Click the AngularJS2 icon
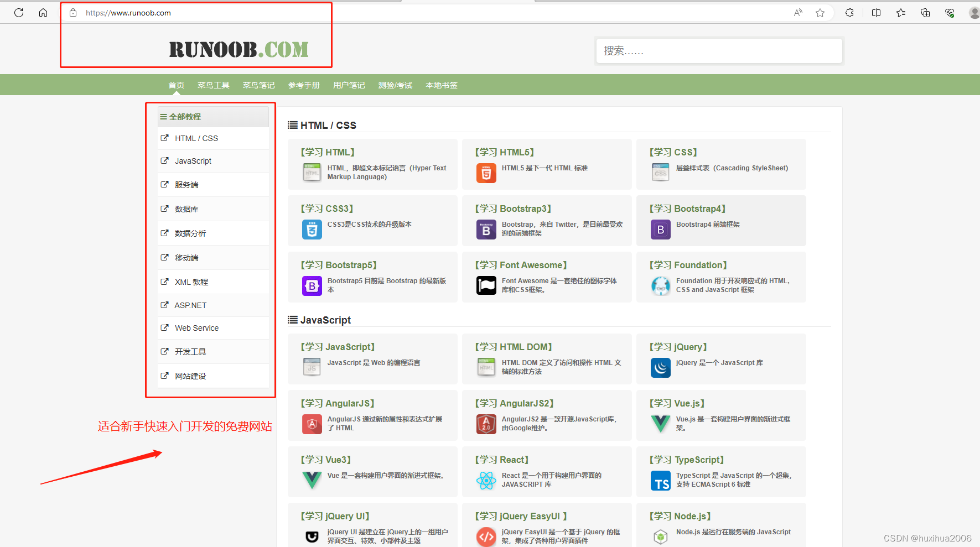The width and height of the screenshot is (980, 547). pos(486,424)
